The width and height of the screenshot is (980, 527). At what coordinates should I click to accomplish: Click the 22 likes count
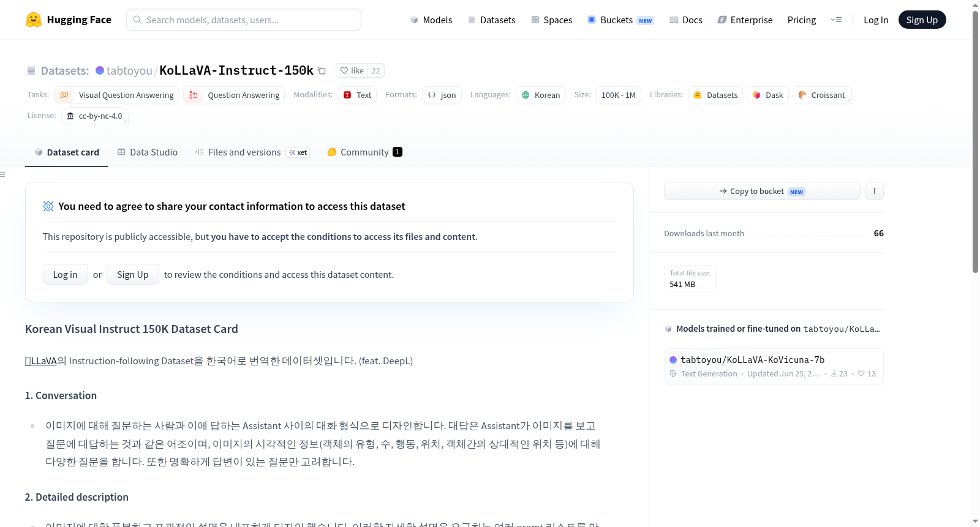(376, 70)
